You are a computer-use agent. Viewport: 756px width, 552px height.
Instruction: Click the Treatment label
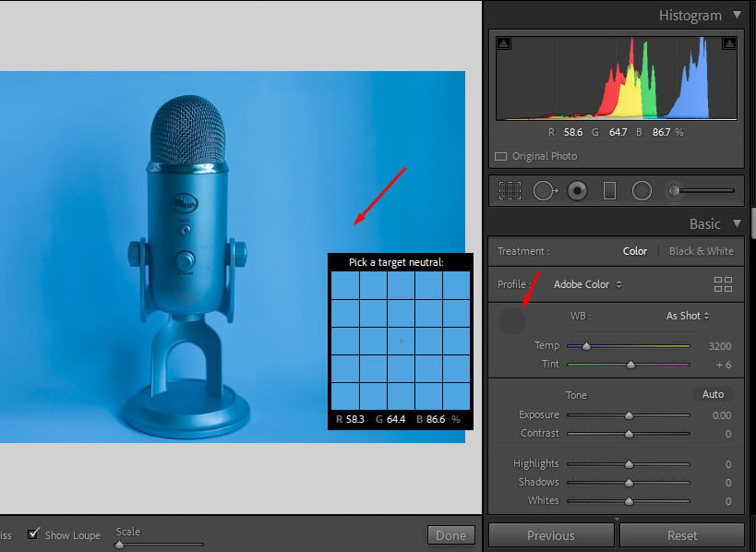[x=523, y=251]
